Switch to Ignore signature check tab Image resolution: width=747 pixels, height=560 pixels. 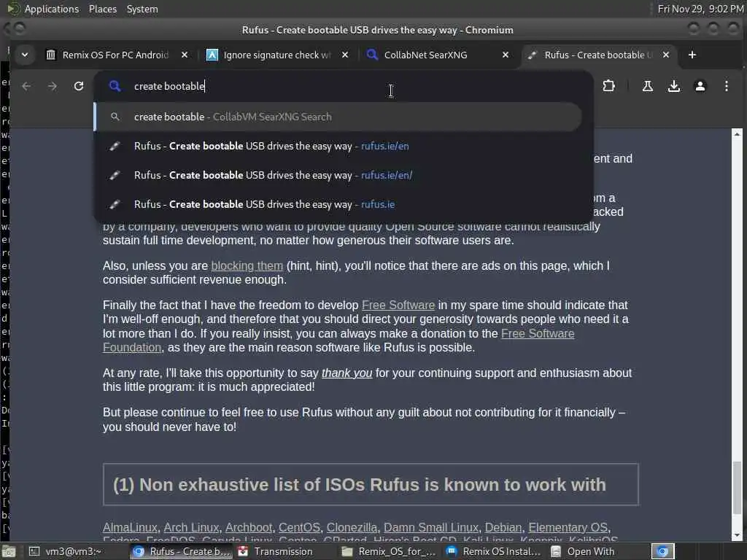278,55
